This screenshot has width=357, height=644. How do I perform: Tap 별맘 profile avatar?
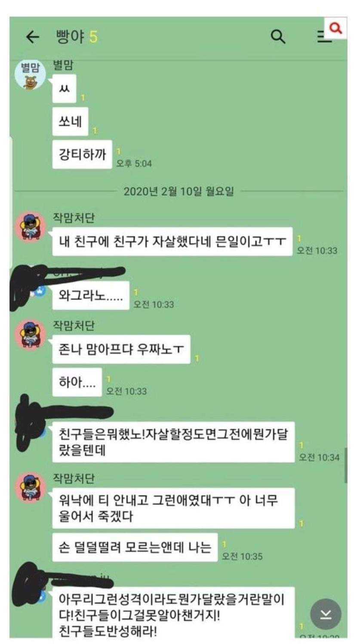pos(30,75)
